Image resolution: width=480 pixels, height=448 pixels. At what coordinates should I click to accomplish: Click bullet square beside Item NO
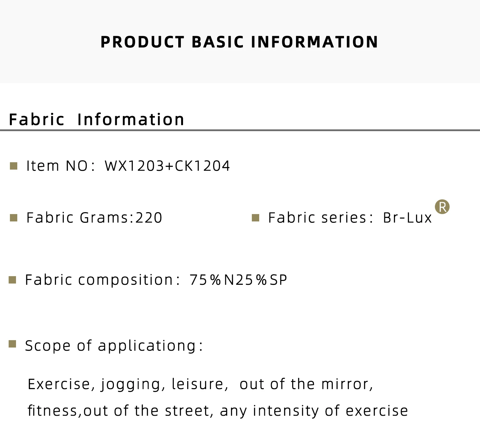13,166
